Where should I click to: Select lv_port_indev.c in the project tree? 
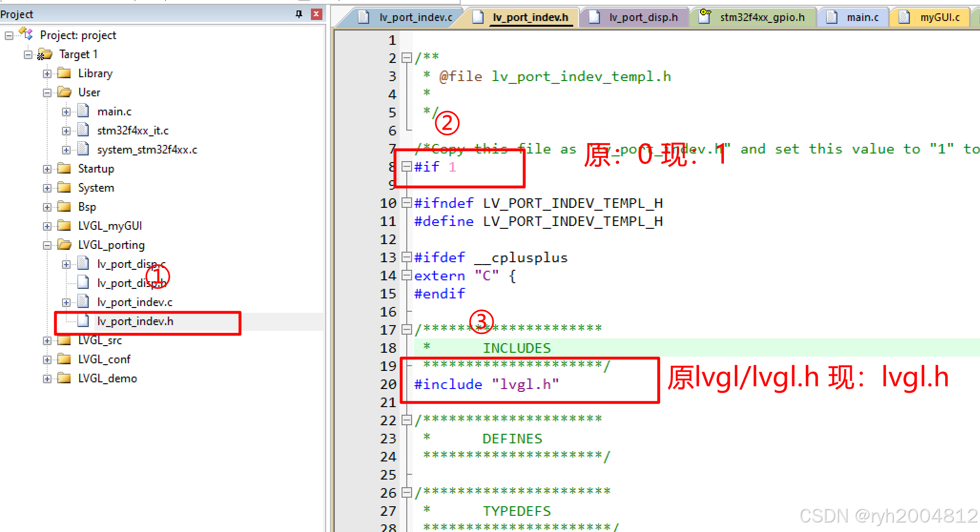pyautogui.click(x=134, y=302)
